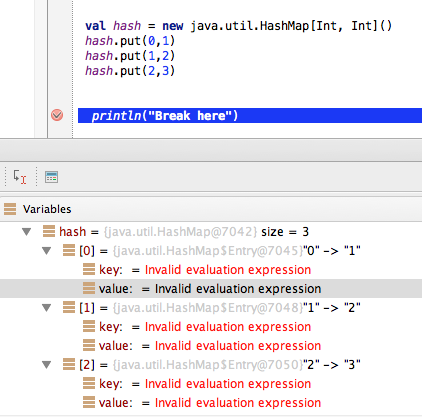Collapse the [1] entry node
Viewport: 422px width, 417px height.
pyautogui.click(x=47, y=308)
